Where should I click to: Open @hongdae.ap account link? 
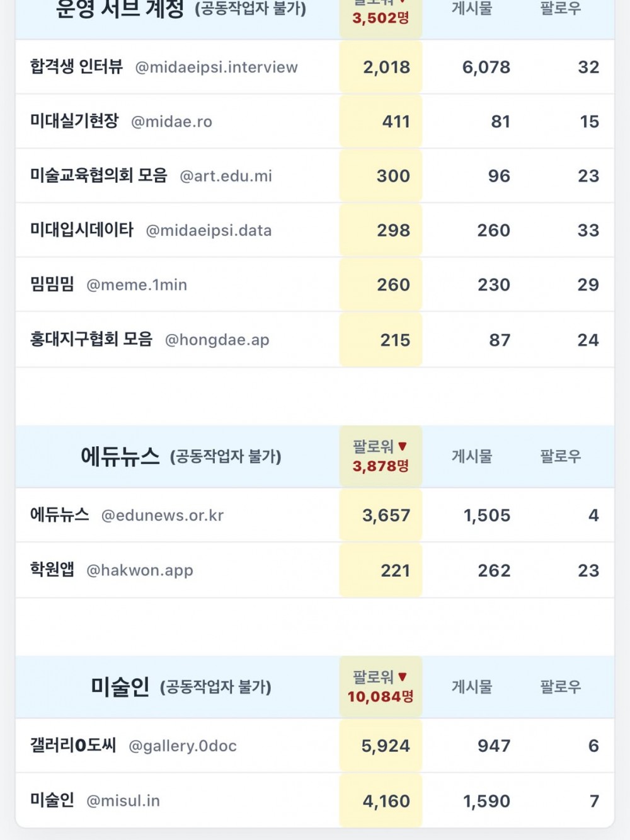coord(217,340)
